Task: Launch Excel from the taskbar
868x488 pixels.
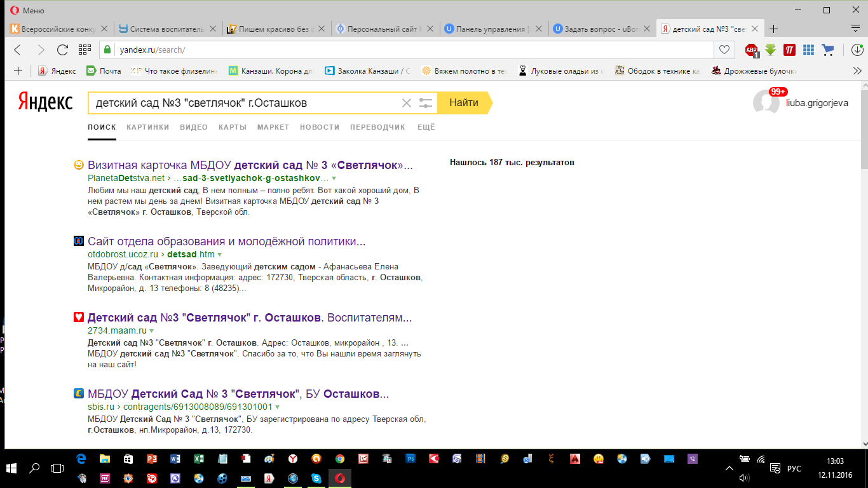Action: click(198, 459)
